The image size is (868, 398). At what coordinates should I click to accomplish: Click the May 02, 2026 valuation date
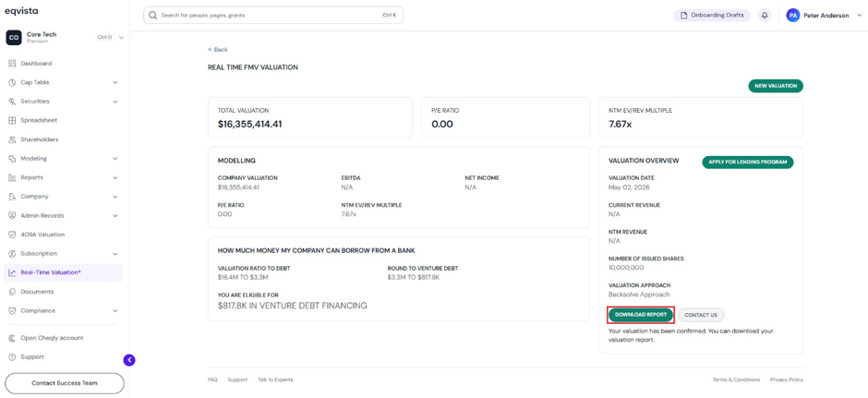(630, 187)
